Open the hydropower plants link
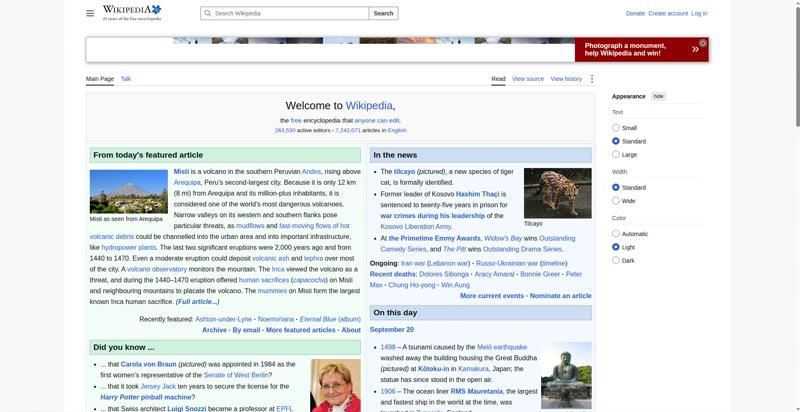Screen dimensions: 800x412 129,248
